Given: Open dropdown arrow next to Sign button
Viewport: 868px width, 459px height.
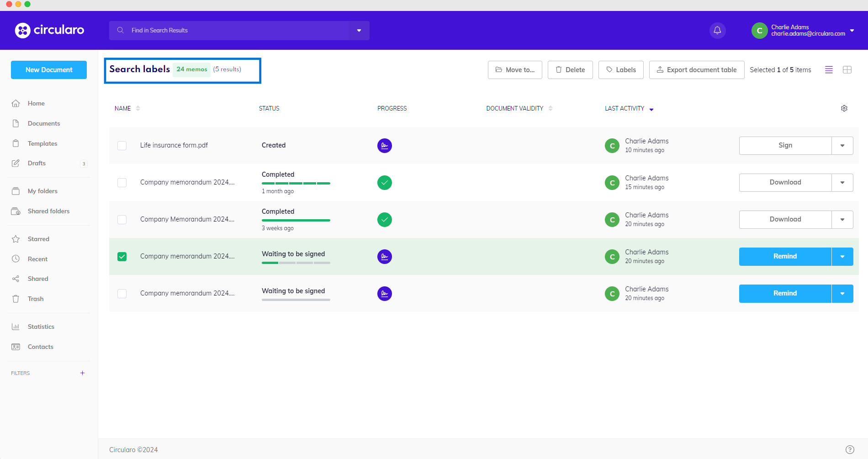Looking at the screenshot, I should (x=842, y=146).
